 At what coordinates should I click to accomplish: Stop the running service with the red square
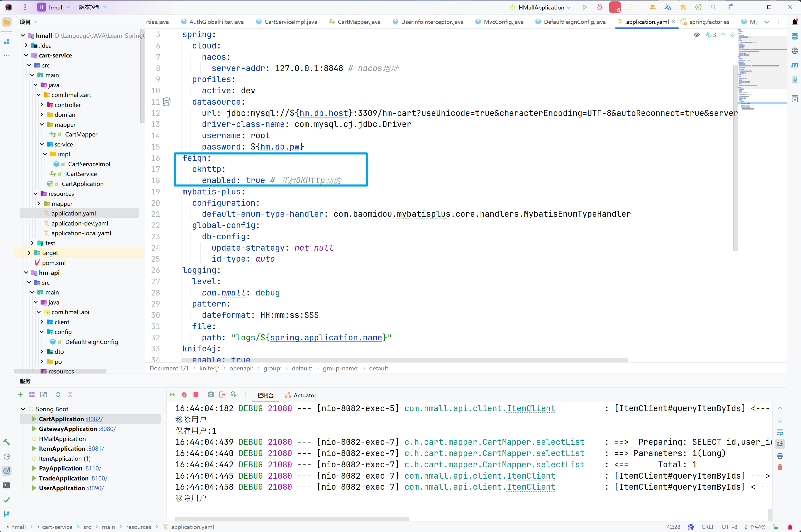[x=196, y=395]
